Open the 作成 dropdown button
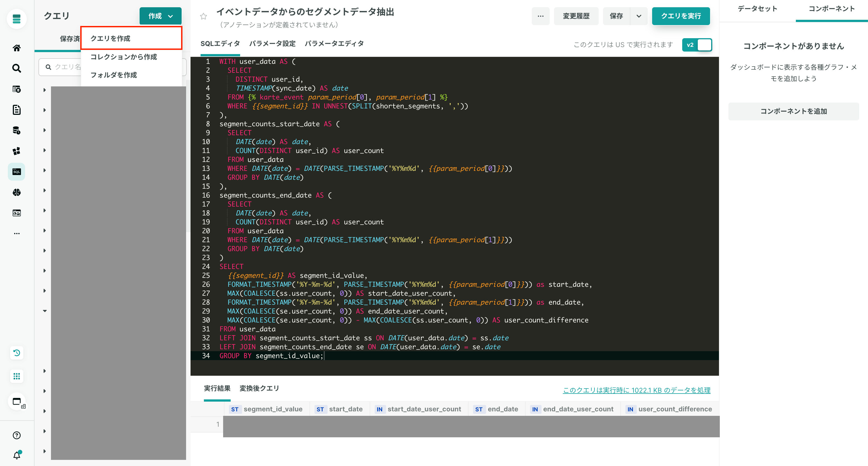 click(x=160, y=16)
